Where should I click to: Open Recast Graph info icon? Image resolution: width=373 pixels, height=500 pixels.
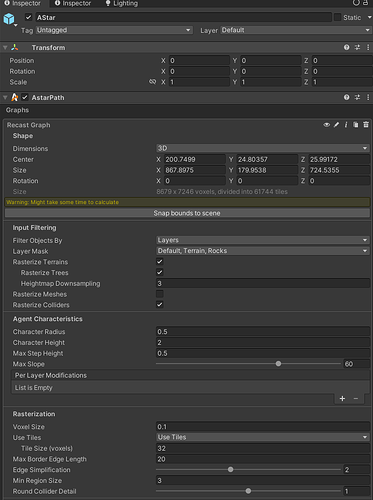pos(346,125)
